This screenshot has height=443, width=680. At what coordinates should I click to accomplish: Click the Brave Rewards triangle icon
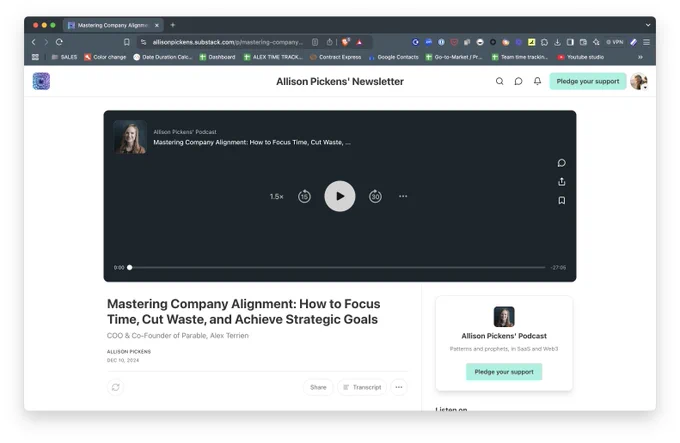tap(359, 42)
